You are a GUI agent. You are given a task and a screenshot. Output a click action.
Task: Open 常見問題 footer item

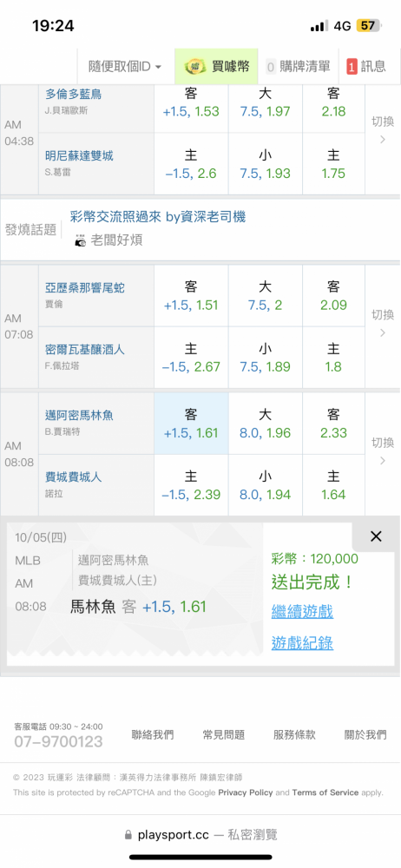point(224,735)
